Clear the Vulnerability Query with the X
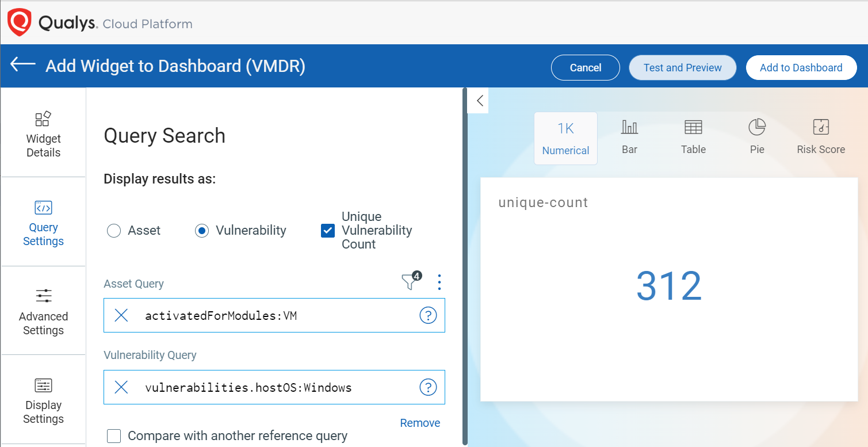Image resolution: width=868 pixels, height=447 pixels. pyautogui.click(x=121, y=387)
